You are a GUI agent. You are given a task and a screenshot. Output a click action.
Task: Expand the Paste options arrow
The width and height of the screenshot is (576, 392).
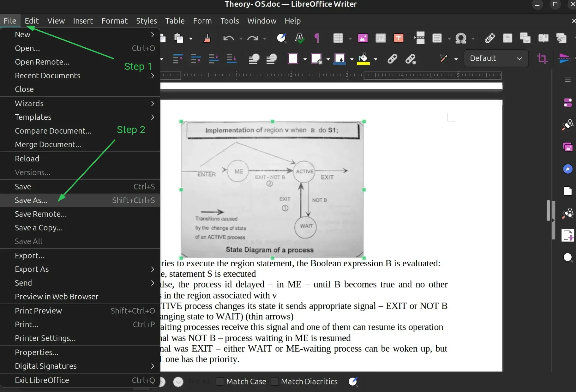pyautogui.click(x=191, y=39)
